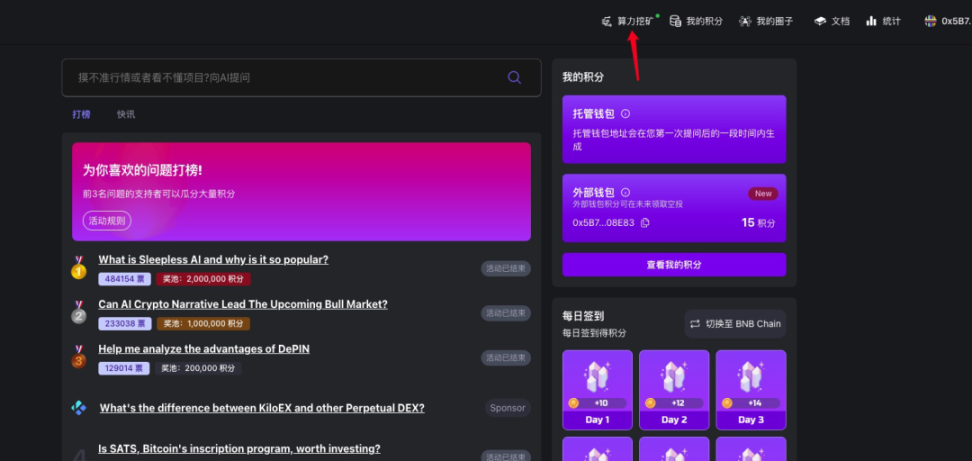
Task: Click the search magnifier icon
Action: pos(514,77)
